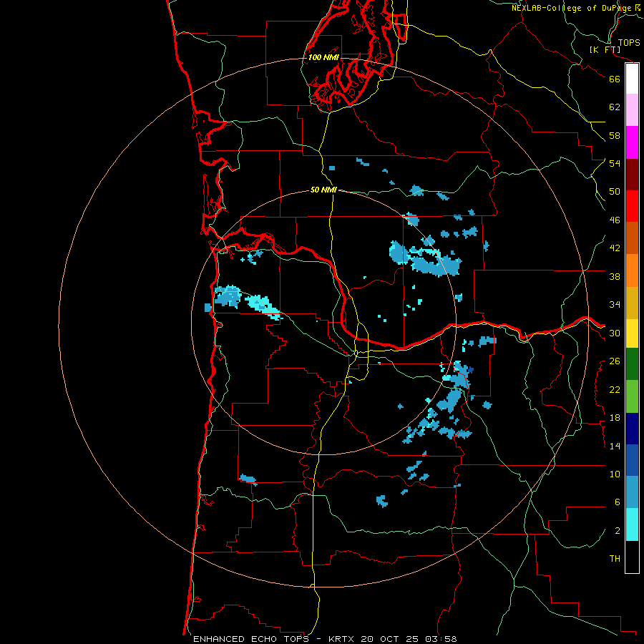Click the legend value "22"
Screen dimensions: 644x644
615,389
